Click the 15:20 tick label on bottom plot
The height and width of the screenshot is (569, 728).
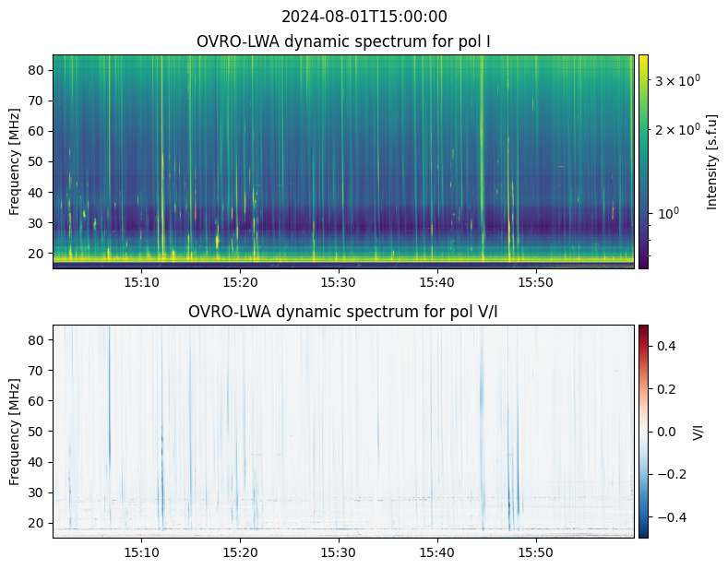click(x=240, y=552)
